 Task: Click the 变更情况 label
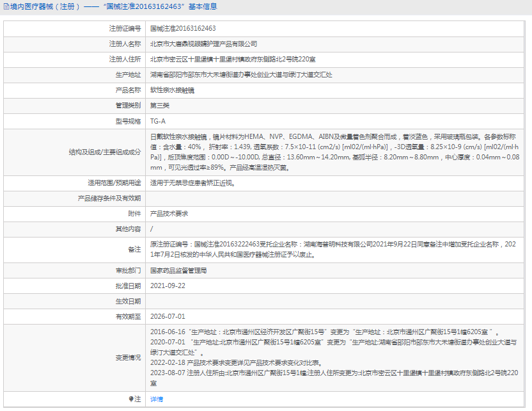coord(128,358)
